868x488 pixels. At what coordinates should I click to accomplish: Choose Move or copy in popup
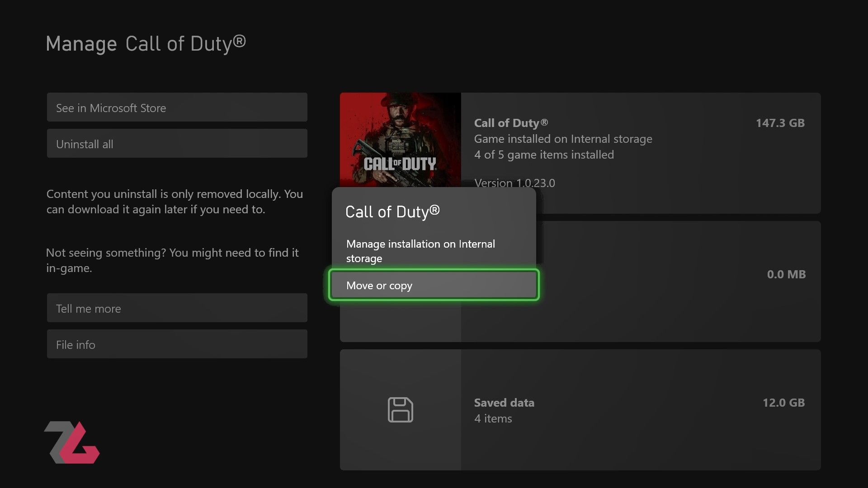tap(434, 285)
